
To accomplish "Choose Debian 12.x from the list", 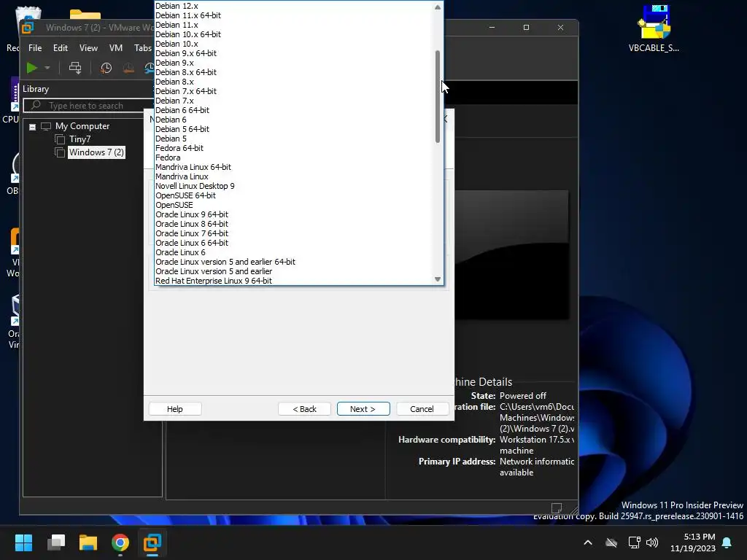I will (x=177, y=6).
